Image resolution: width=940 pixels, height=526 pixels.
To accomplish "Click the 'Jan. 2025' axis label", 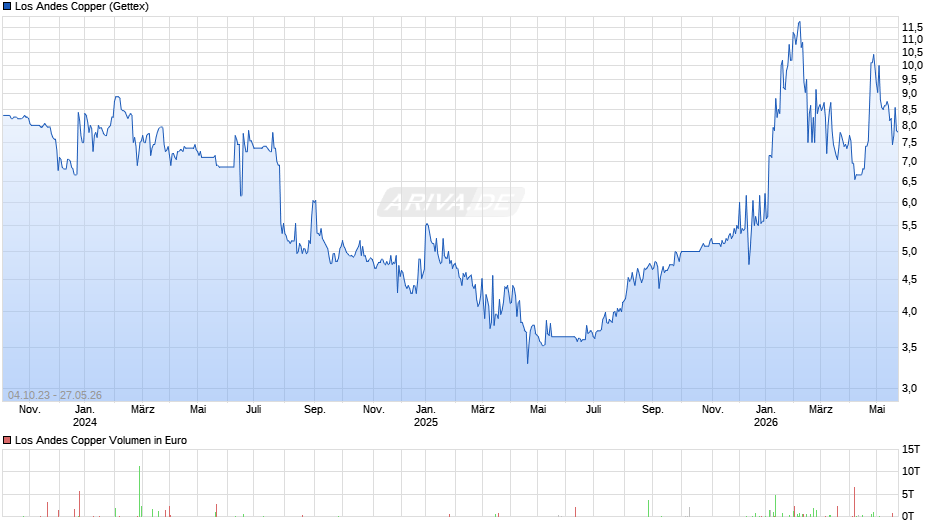I will coord(426,416).
